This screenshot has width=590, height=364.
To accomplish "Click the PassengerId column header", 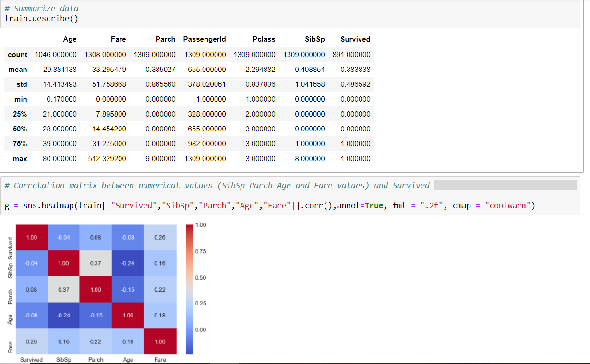I will (x=205, y=39).
